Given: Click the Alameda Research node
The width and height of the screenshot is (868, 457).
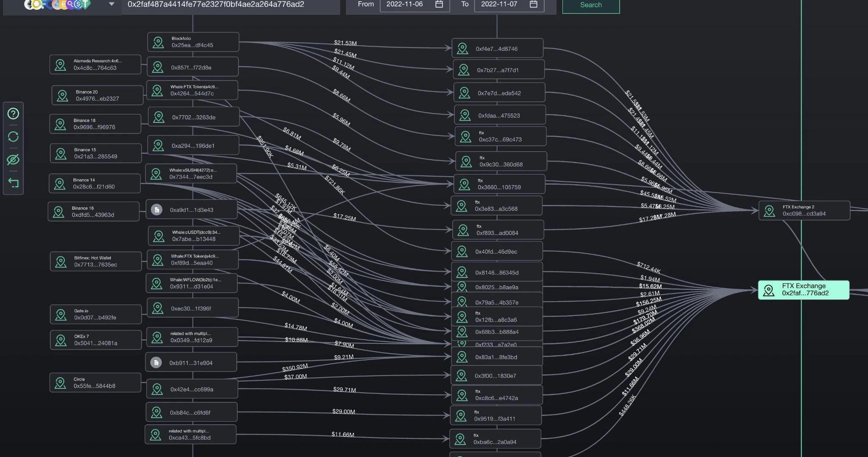Looking at the screenshot, I should point(95,64).
